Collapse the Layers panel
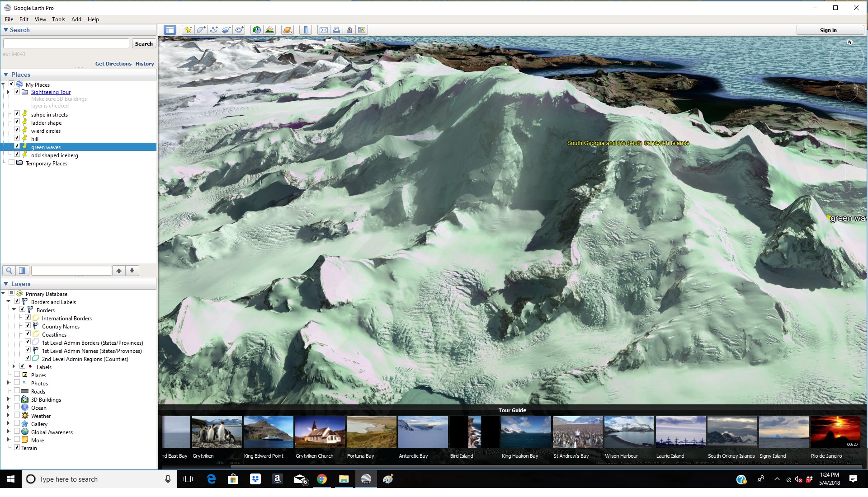Viewport: 868px width, 497px height. (x=6, y=284)
